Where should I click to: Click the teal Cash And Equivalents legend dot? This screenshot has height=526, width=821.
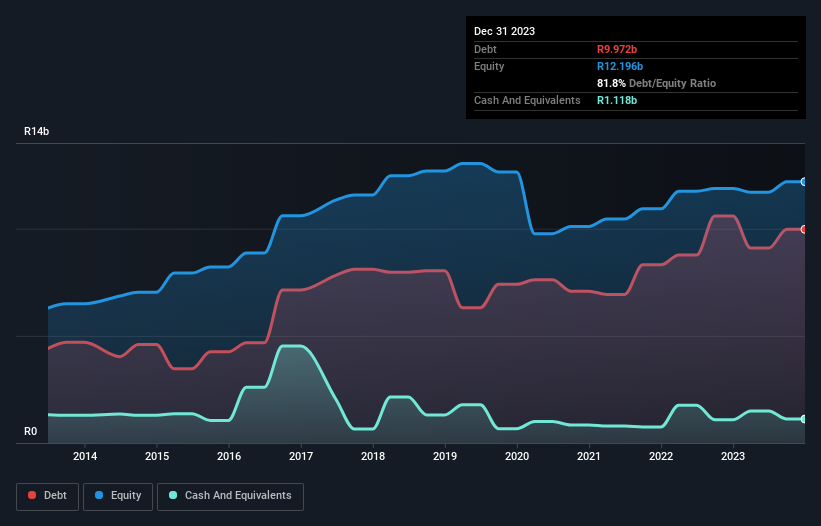click(173, 495)
